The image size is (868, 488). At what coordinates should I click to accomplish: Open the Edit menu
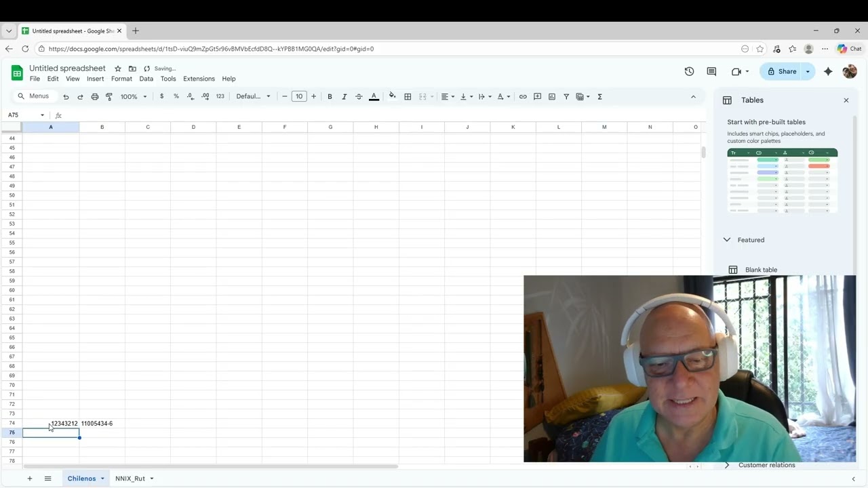(53, 79)
